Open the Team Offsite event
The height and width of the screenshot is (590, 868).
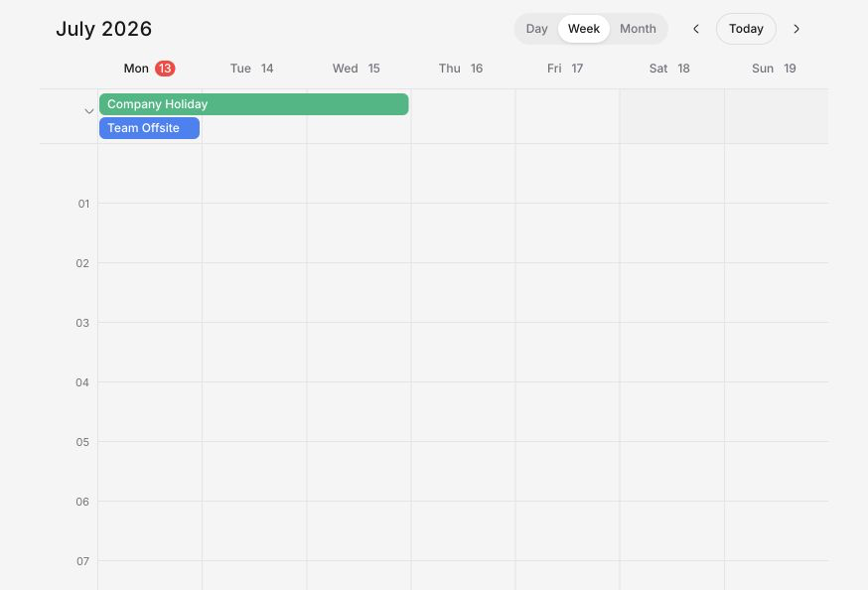point(149,128)
